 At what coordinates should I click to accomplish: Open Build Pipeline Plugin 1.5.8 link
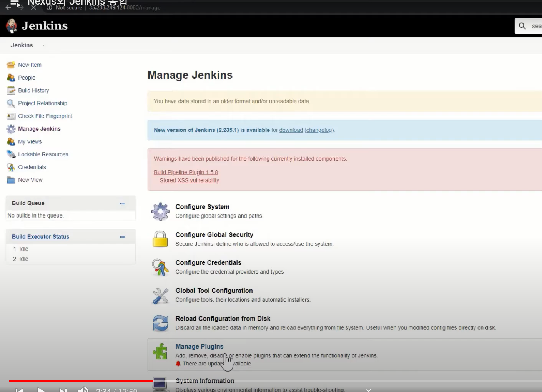tap(186, 172)
